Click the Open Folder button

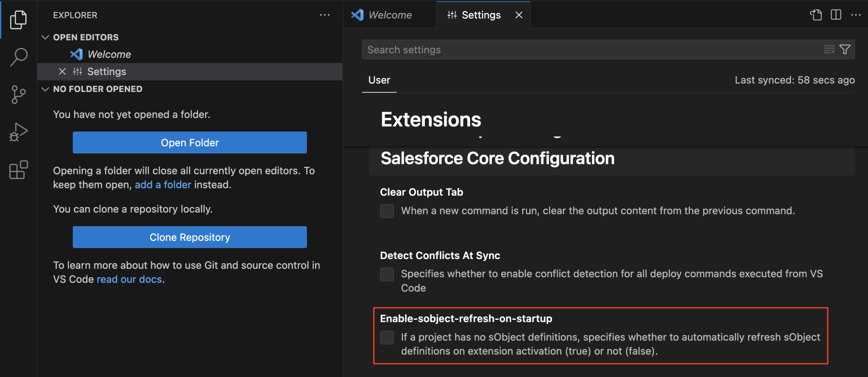[x=190, y=142]
